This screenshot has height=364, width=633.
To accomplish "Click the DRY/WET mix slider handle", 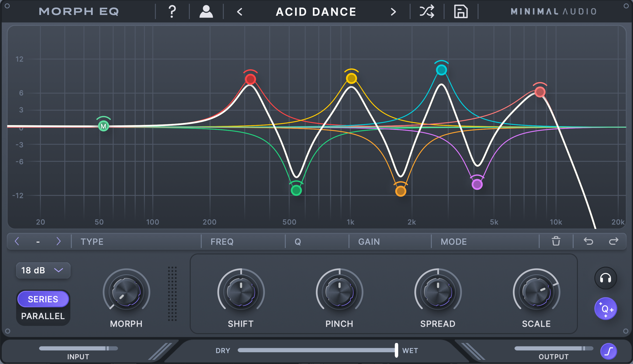I will [396, 350].
